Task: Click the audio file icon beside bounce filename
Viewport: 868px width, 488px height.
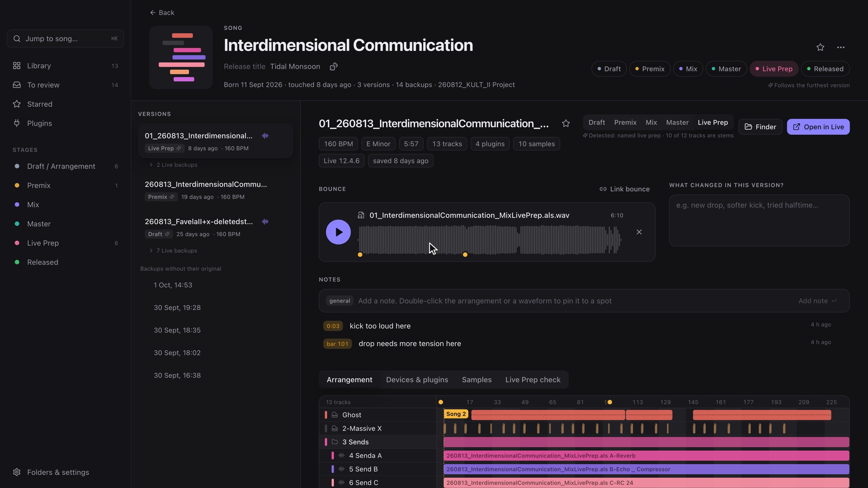Action: click(x=361, y=215)
